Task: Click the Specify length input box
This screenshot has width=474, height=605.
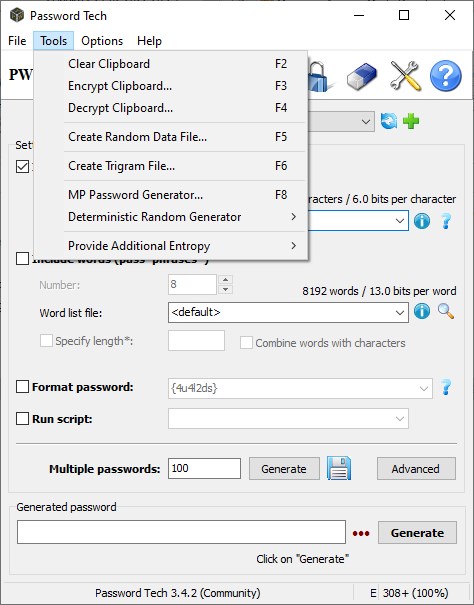Action: coord(196,340)
